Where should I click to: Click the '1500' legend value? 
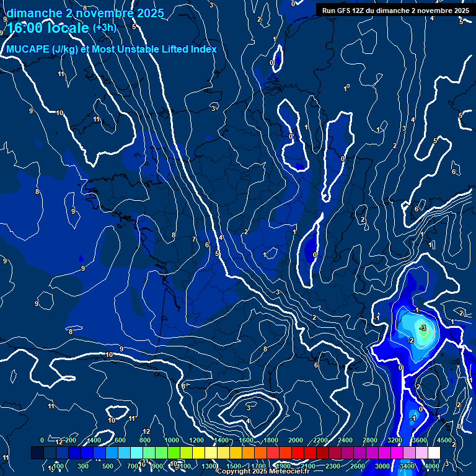[x=234, y=466]
